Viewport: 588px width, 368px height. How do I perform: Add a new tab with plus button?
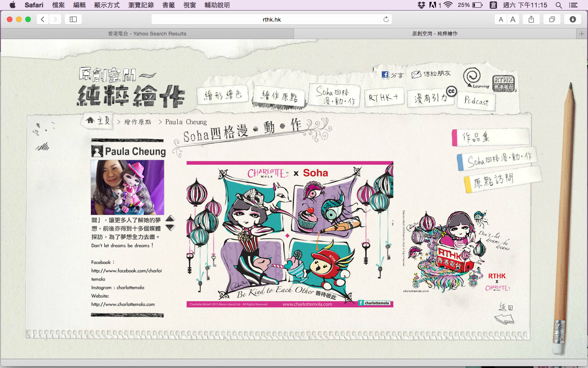[582, 34]
